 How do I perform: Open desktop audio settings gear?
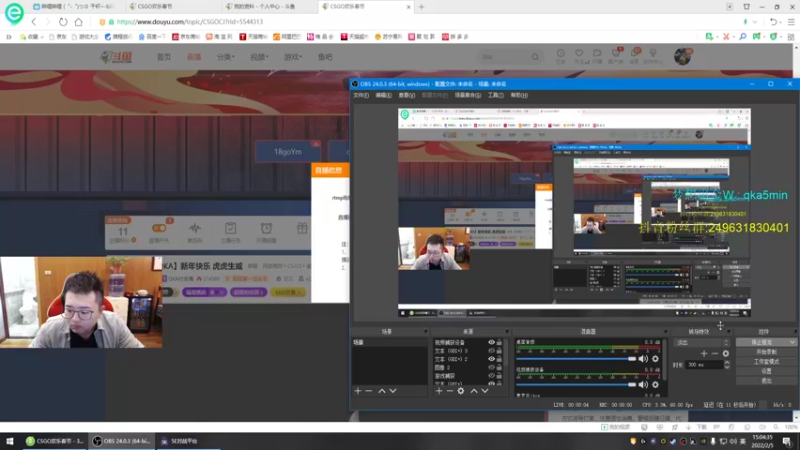pyautogui.click(x=656, y=359)
